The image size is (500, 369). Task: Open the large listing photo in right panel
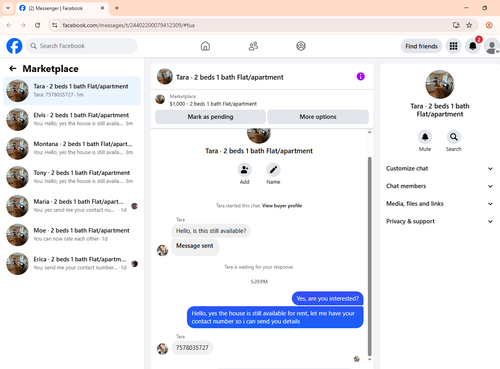(440, 84)
